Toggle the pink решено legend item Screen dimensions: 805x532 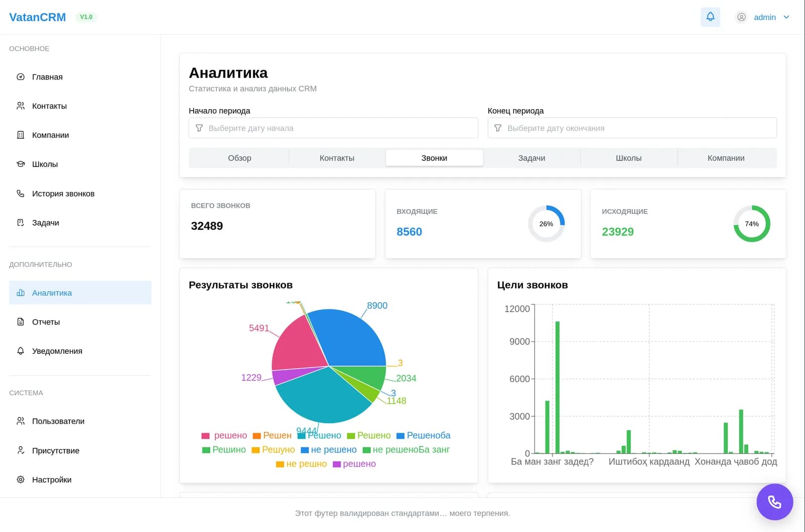point(224,435)
